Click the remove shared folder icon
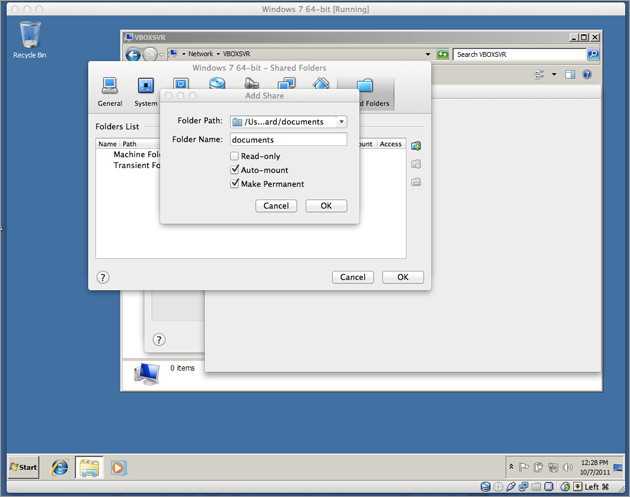 (416, 182)
